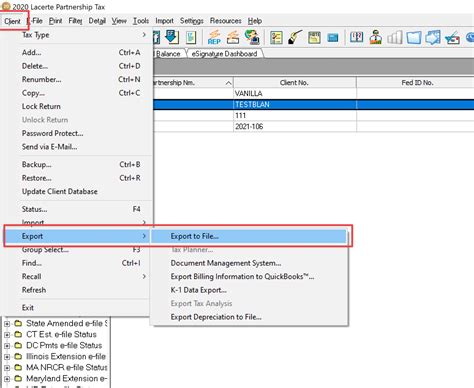Open the Help menu
This screenshot has width=474, height=388.
pyautogui.click(x=255, y=21)
